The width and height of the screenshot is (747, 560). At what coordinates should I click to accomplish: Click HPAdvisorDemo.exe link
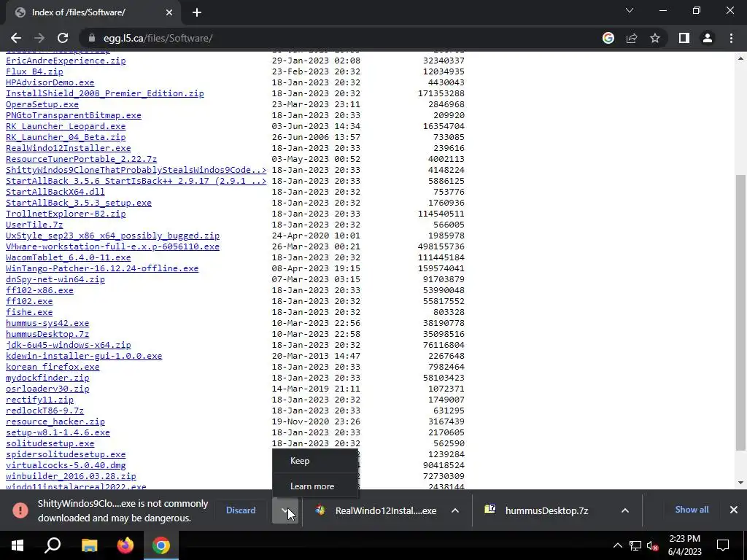50,82
